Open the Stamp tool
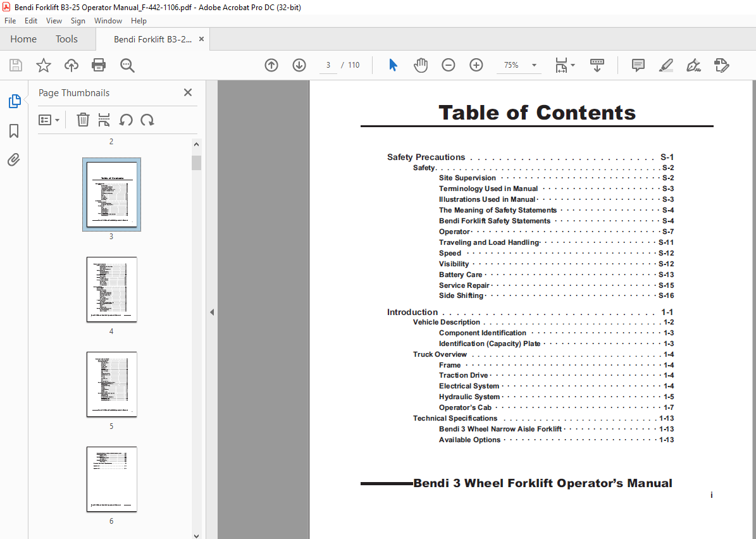Image resolution: width=756 pixels, height=539 pixels. pyautogui.click(x=721, y=65)
